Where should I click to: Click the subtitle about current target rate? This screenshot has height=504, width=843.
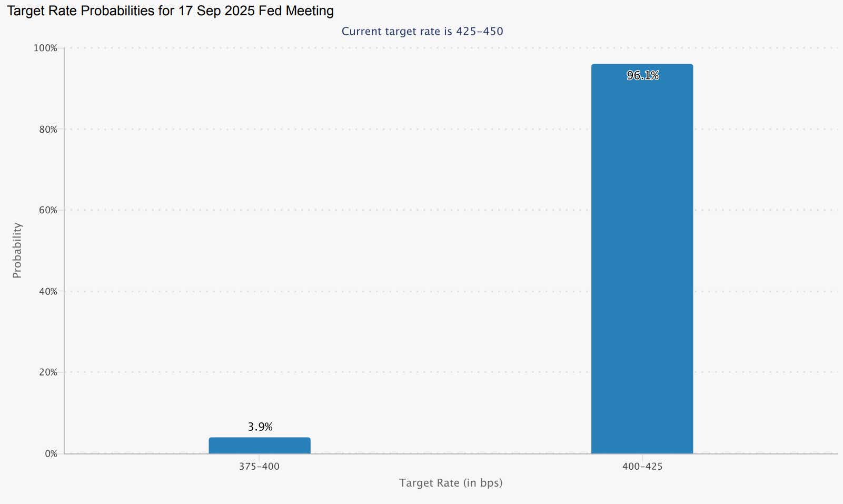point(422,31)
